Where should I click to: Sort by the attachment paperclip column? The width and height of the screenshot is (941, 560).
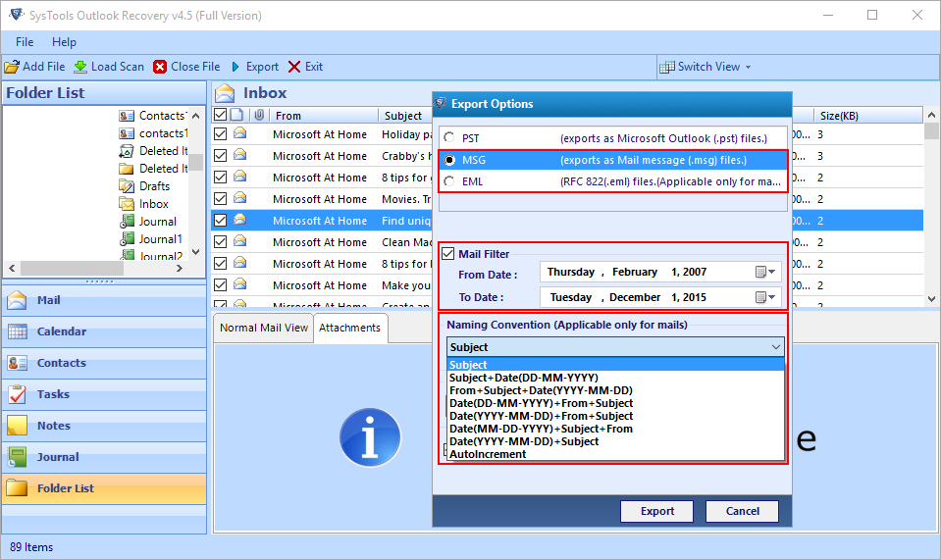tap(259, 115)
